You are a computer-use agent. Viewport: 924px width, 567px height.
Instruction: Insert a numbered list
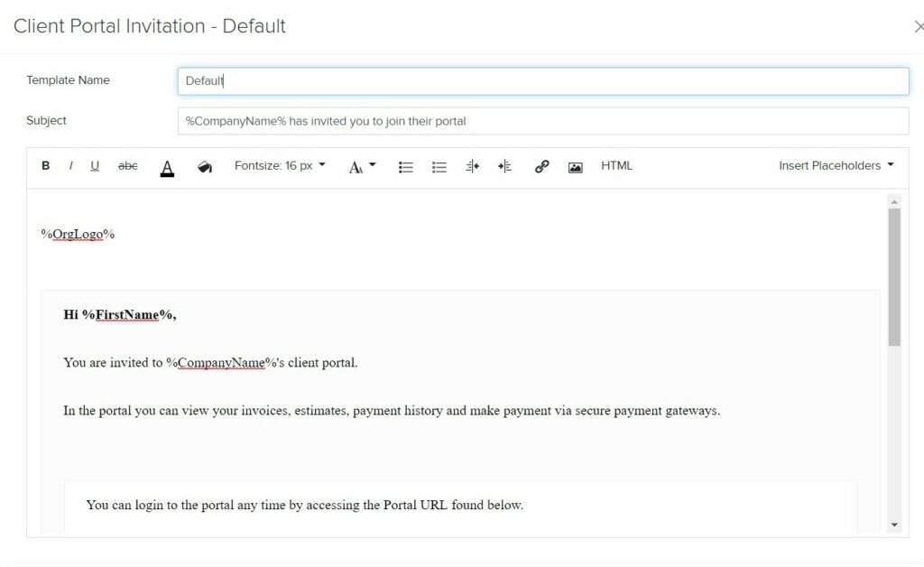[439, 167]
